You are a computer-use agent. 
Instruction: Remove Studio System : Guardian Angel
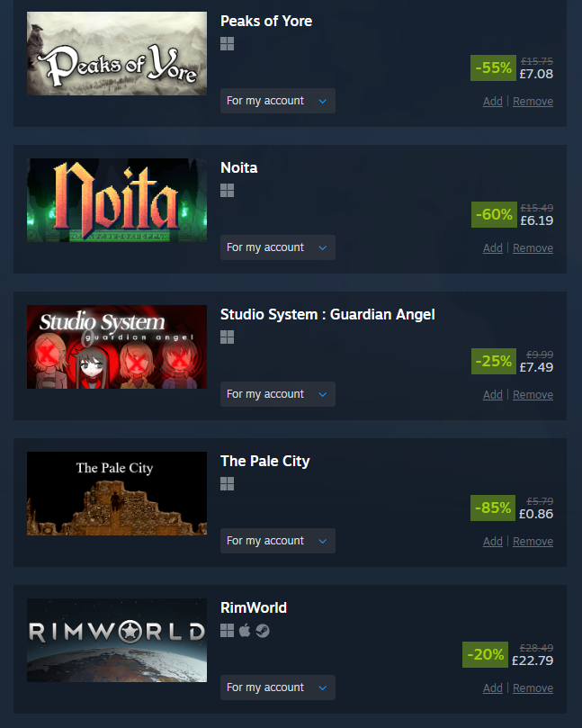[x=533, y=395]
